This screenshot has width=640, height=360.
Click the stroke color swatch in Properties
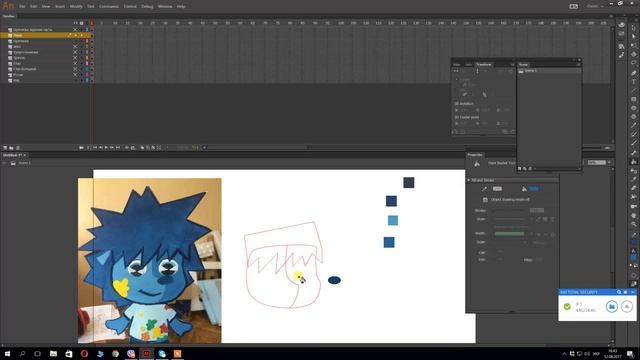coord(497,189)
